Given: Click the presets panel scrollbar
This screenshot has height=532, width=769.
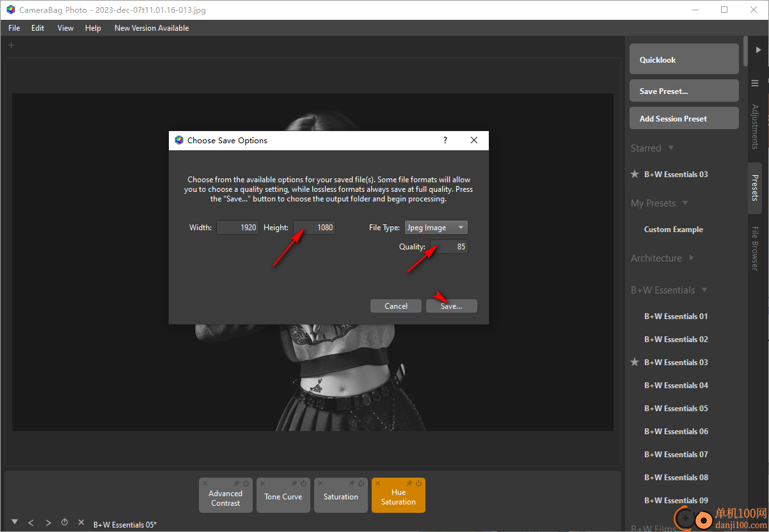Looking at the screenshot, I should [745, 51].
